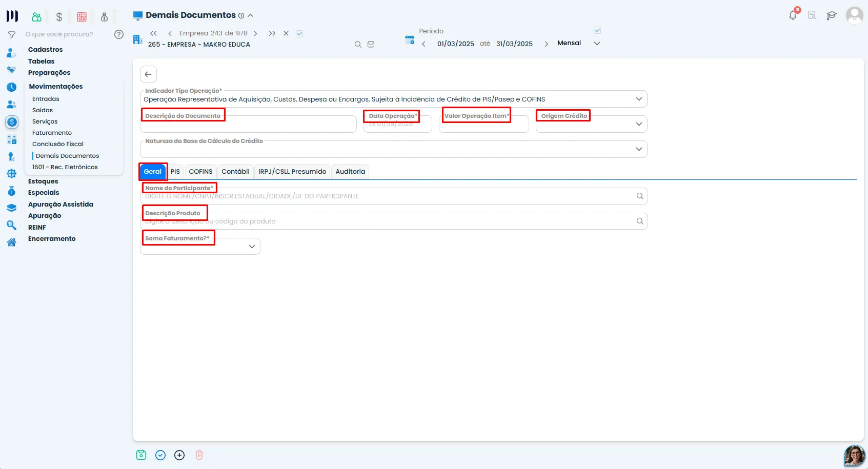Open the Mensal period type dropdown
The height and width of the screenshot is (469, 868).
[x=597, y=44]
